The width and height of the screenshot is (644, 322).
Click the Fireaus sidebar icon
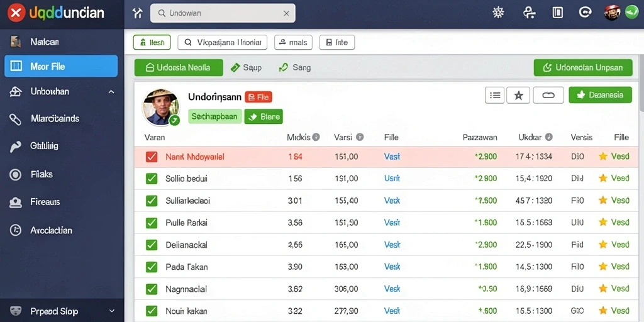(x=15, y=202)
